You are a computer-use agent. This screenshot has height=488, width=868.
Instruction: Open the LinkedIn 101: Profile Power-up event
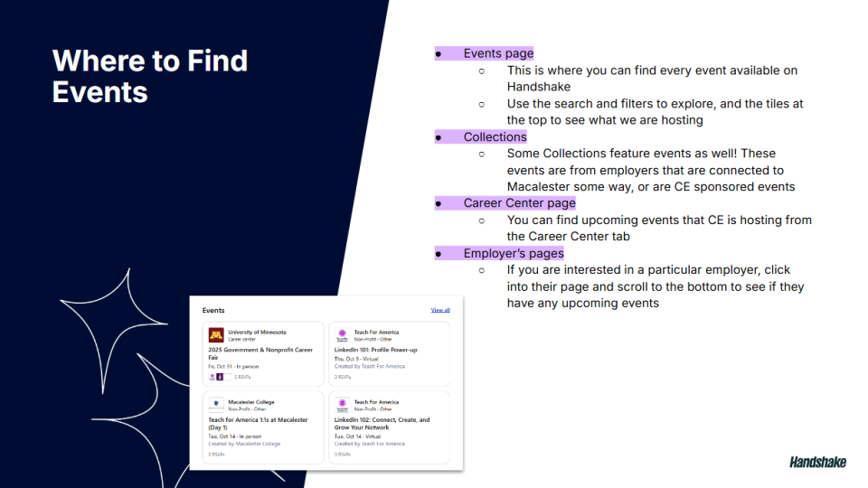(376, 350)
